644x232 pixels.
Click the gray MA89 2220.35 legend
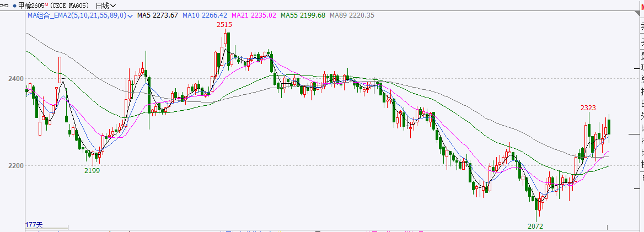(352, 15)
